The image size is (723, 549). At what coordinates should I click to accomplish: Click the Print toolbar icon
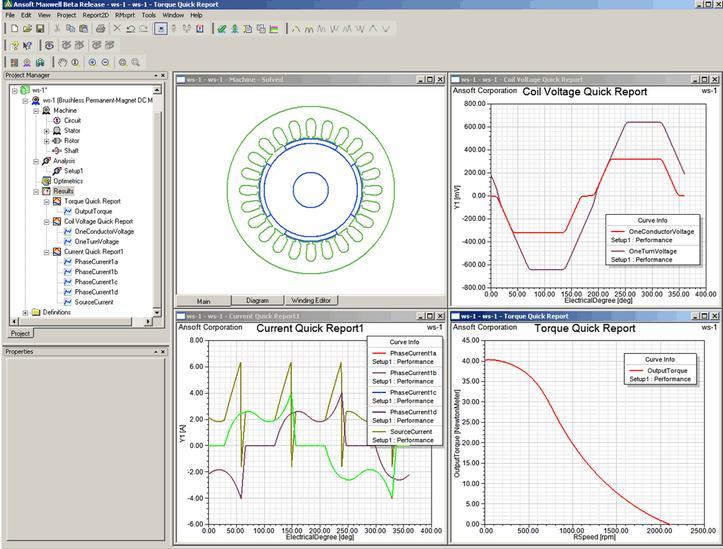point(100,29)
